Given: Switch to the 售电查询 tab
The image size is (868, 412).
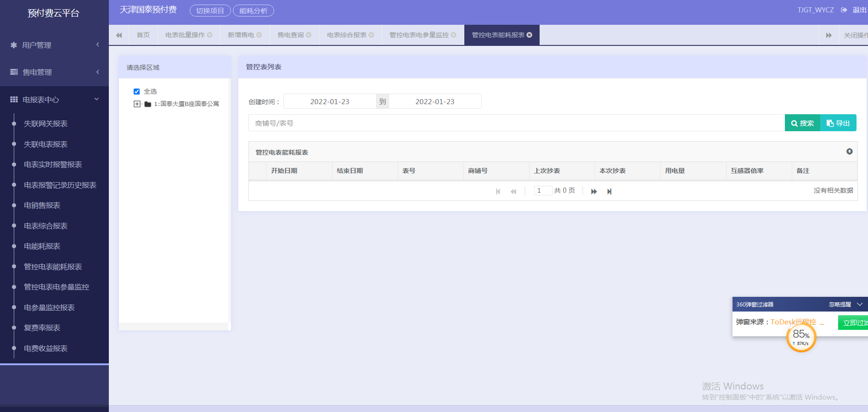Looking at the screenshot, I should (x=291, y=35).
